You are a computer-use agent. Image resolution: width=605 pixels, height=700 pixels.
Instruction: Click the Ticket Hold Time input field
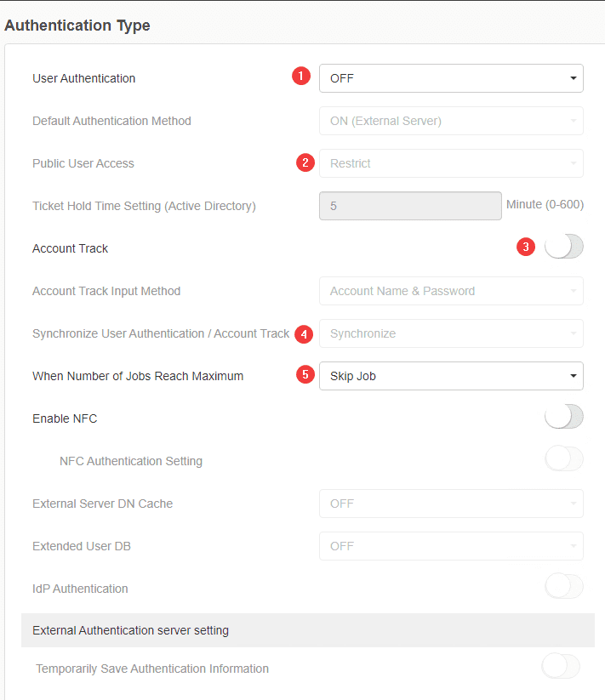410,206
